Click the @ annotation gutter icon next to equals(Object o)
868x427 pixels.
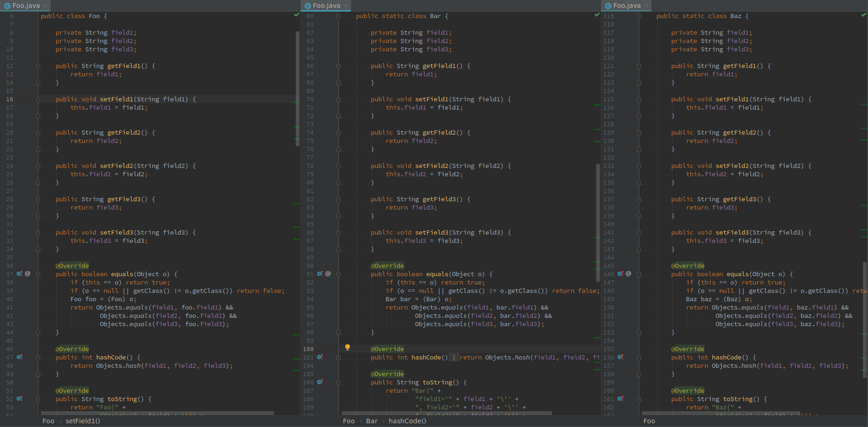coord(27,274)
